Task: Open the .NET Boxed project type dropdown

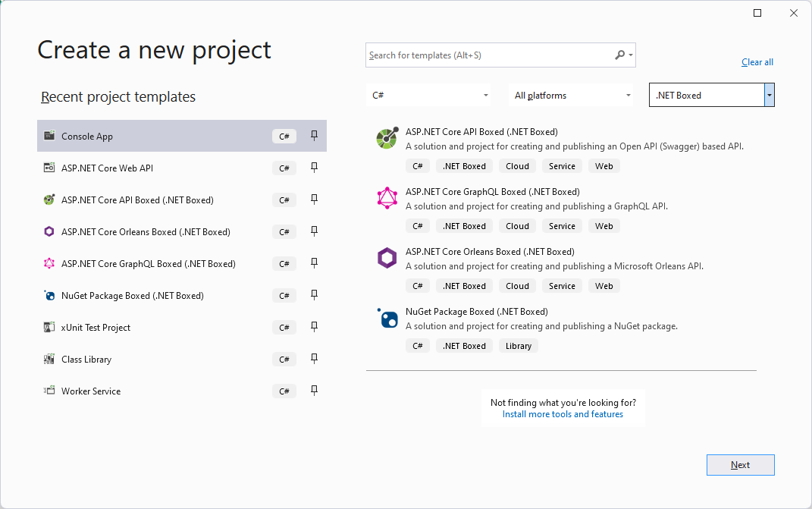Action: pyautogui.click(x=770, y=96)
